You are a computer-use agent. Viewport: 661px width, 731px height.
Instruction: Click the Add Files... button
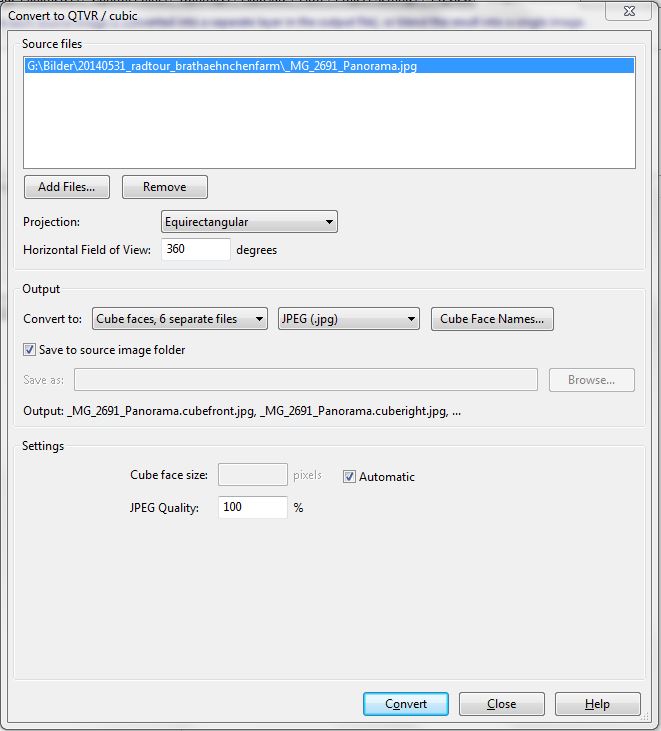(67, 187)
